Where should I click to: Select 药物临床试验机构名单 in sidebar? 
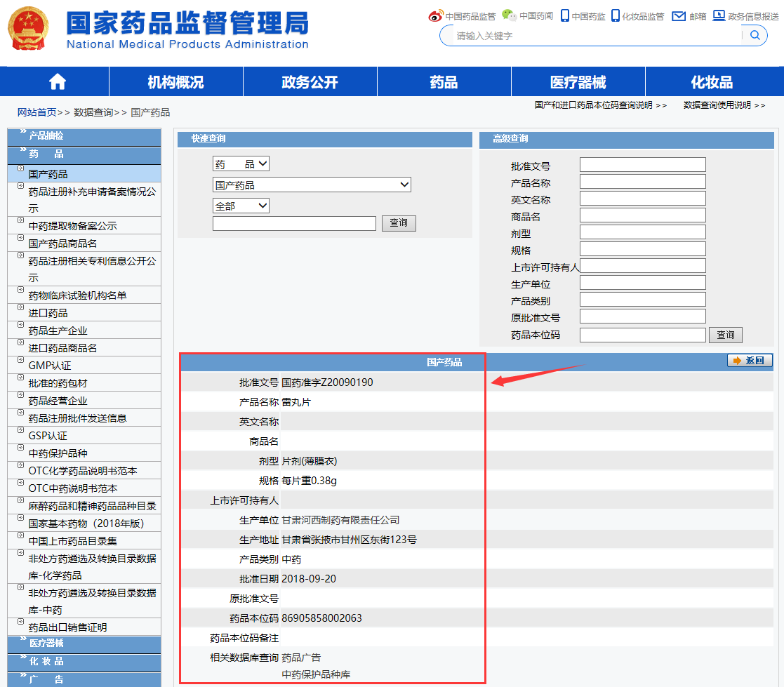tap(84, 295)
